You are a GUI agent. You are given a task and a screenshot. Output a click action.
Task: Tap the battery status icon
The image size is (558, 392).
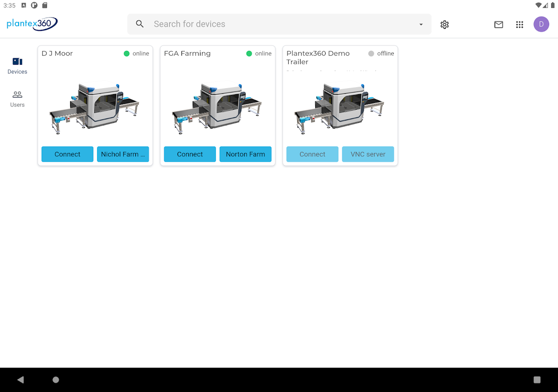pos(553,5)
